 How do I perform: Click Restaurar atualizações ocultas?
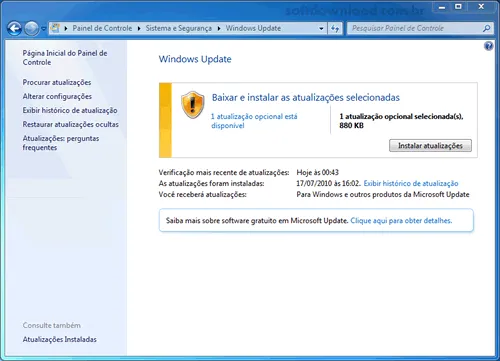pos(70,124)
